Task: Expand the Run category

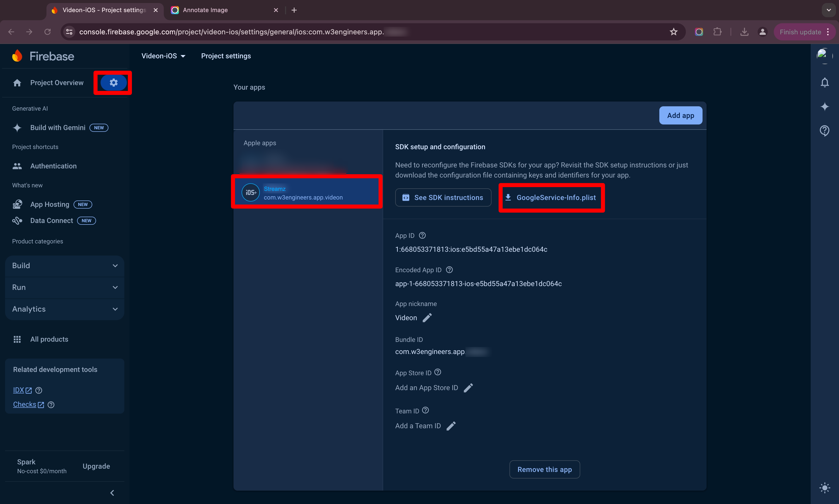Action: [64, 287]
